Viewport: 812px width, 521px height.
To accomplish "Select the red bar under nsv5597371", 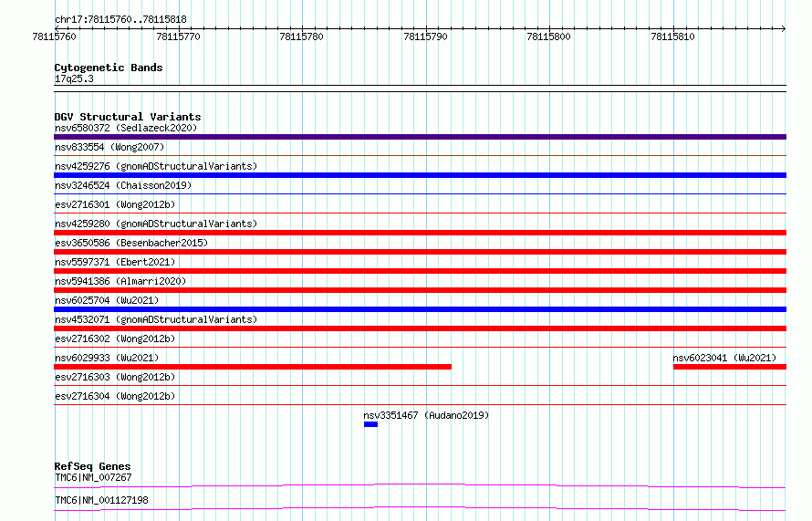I will [x=420, y=271].
